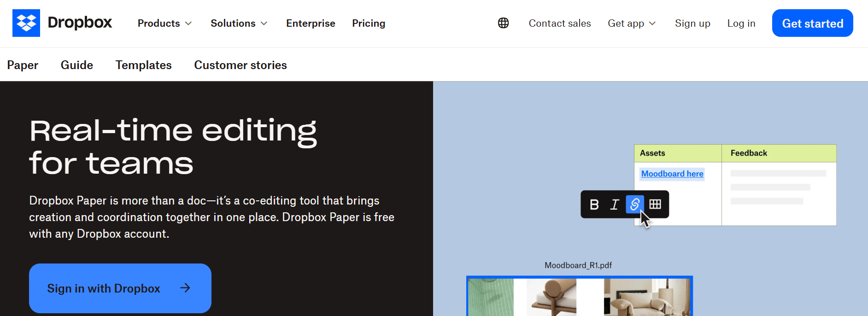
Task: Open the globe language selector
Action: [x=503, y=23]
